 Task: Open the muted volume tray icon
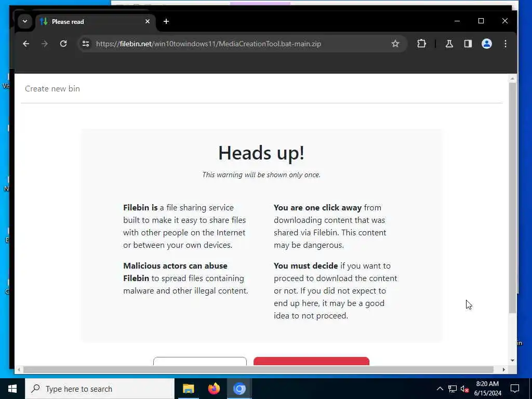464,389
